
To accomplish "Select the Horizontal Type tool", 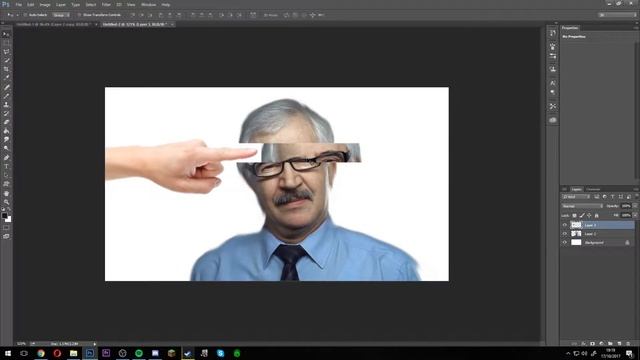I will 6,167.
